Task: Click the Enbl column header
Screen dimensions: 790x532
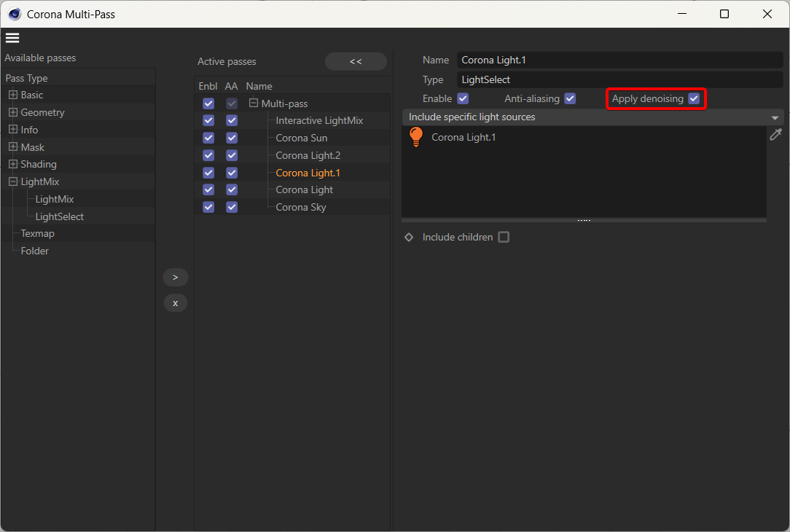Action: click(208, 86)
